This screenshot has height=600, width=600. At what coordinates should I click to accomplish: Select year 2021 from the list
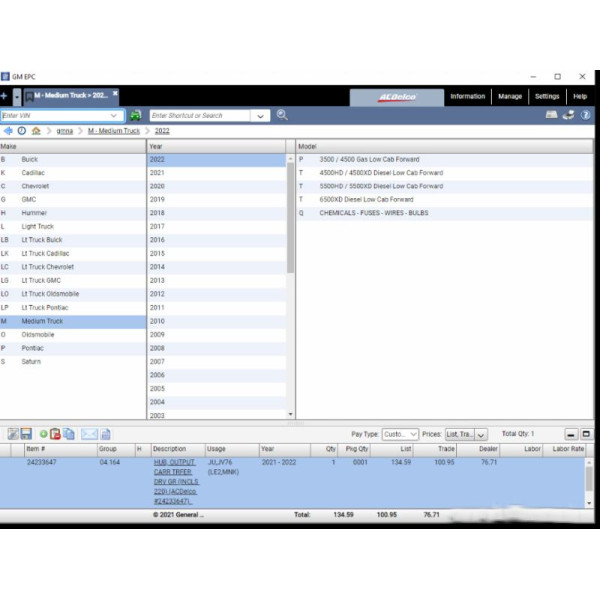coord(157,173)
